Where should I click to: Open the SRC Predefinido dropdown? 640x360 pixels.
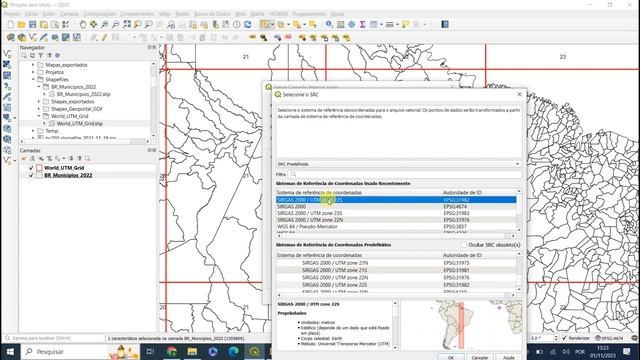pyautogui.click(x=399, y=164)
